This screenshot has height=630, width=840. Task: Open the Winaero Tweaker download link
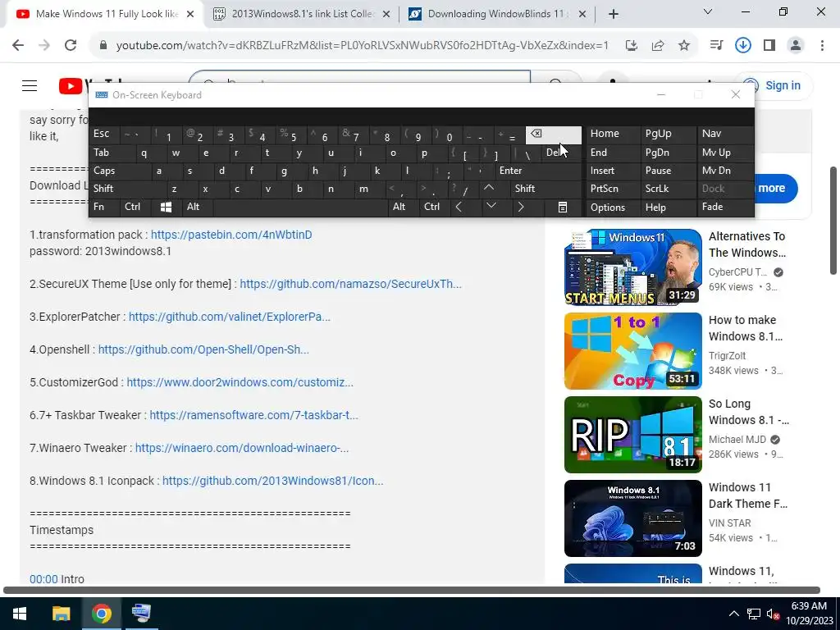[242, 448]
